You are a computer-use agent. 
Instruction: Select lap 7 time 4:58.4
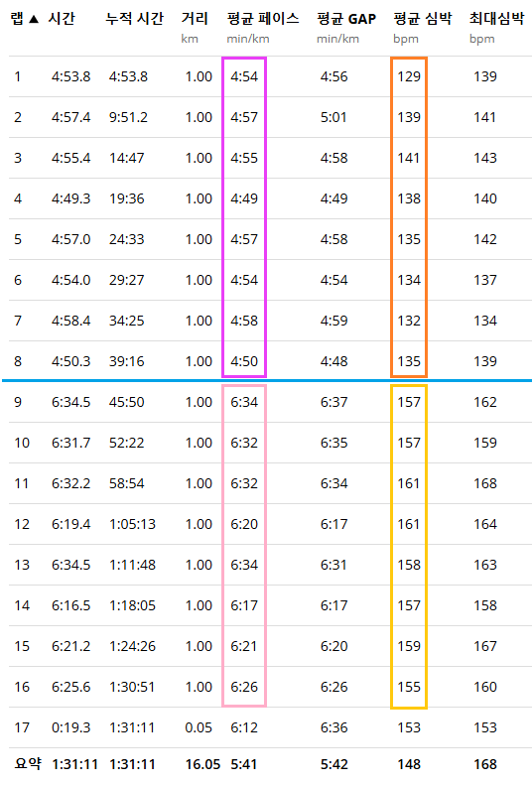click(x=71, y=321)
